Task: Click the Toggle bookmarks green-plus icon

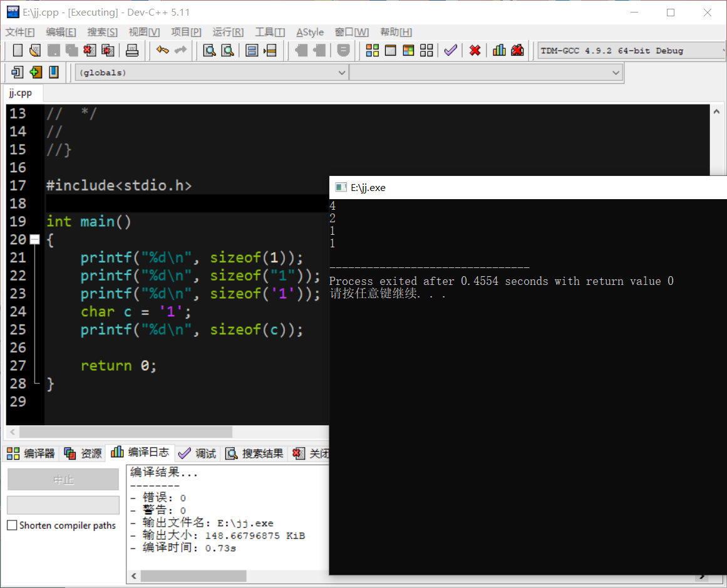Action: (x=36, y=73)
